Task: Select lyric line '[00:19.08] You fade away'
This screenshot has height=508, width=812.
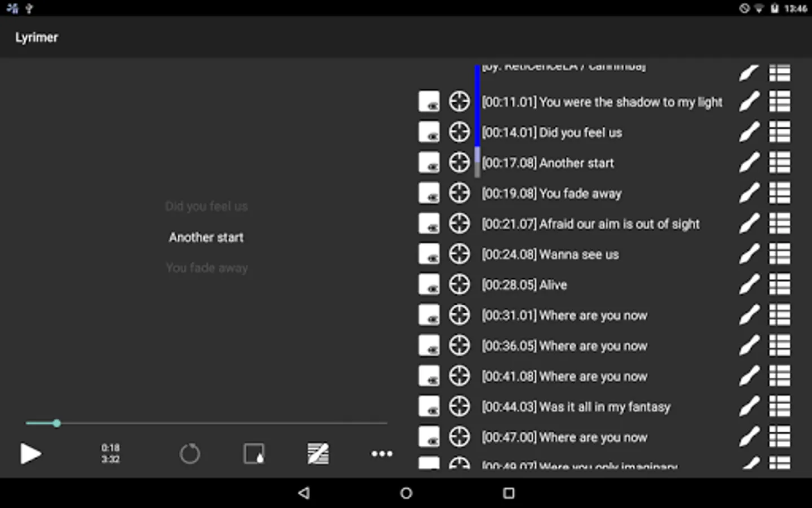Action: (x=551, y=194)
